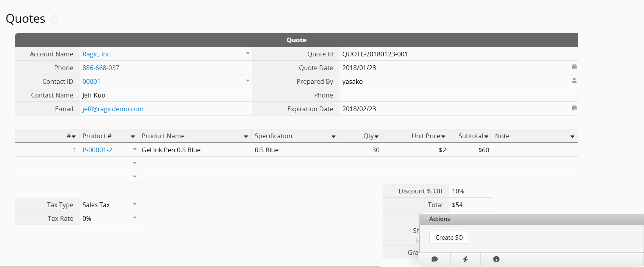
Task: Click the favorite star next to Quotes
Action: click(x=55, y=19)
